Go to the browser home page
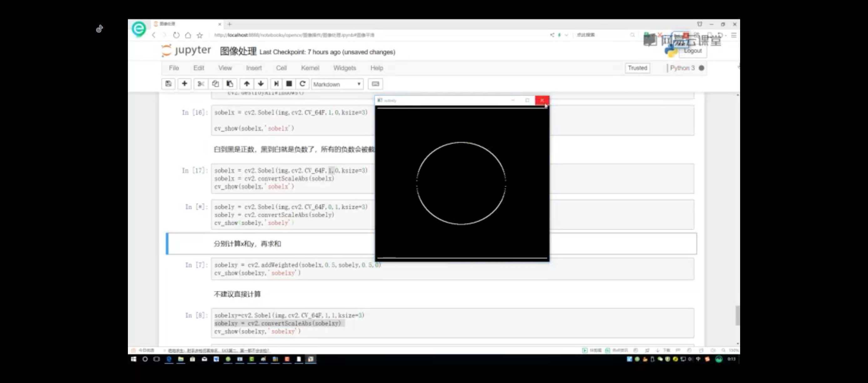 pos(188,35)
